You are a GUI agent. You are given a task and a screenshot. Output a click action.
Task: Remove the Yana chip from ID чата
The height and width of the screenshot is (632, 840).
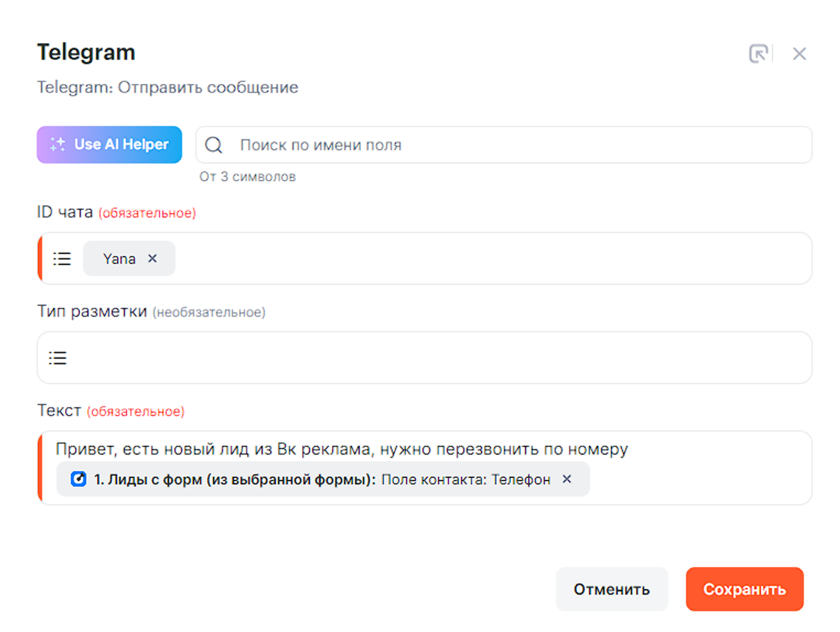[153, 259]
